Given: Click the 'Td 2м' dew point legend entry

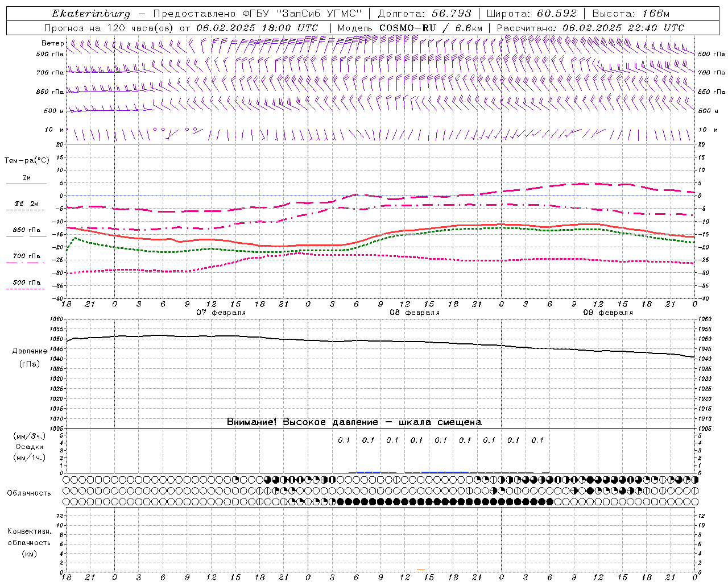Looking at the screenshot, I should (x=26, y=203).
